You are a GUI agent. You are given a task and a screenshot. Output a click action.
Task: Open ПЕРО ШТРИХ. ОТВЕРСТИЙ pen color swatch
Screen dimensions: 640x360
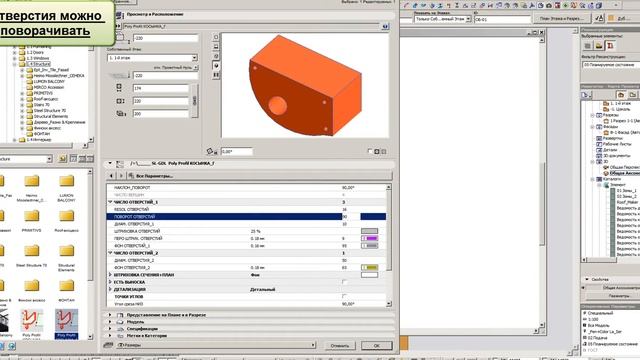[x=369, y=238]
